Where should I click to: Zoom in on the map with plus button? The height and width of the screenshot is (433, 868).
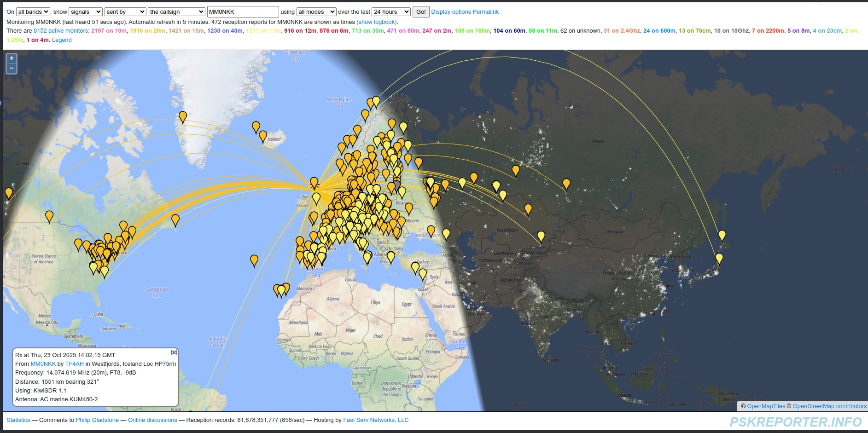[12, 58]
